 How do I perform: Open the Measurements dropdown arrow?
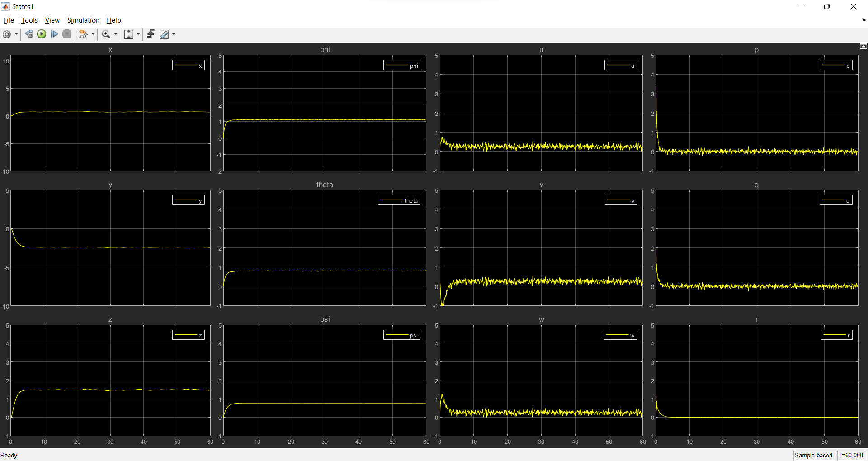[174, 34]
